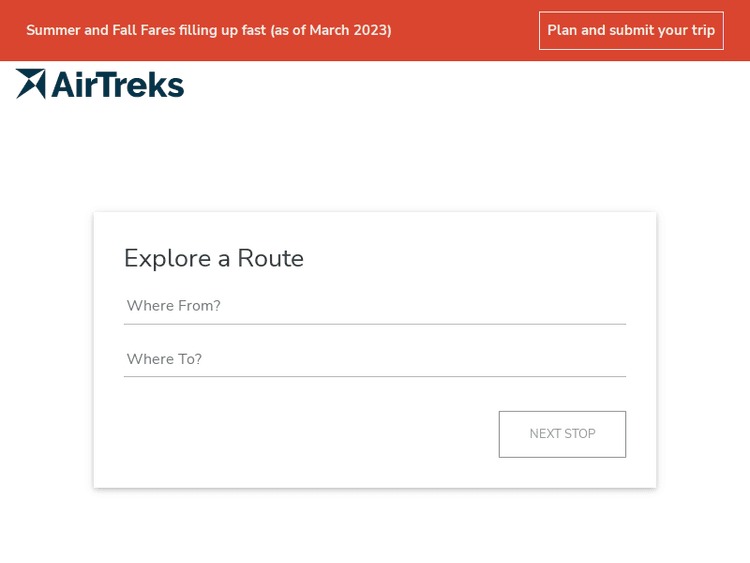750x563 pixels.
Task: Click the word "Plan" in the banner button
Action: (562, 30)
